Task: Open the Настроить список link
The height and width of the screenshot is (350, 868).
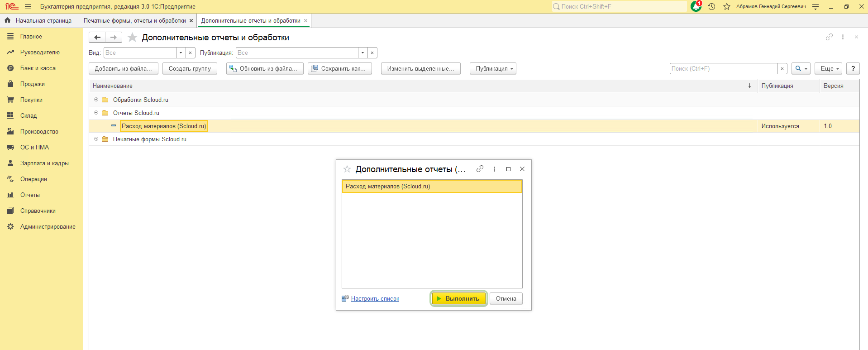Action: tap(375, 299)
